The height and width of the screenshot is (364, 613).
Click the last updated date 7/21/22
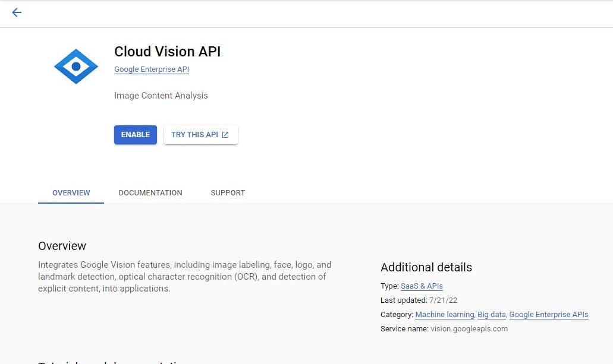[443, 300]
